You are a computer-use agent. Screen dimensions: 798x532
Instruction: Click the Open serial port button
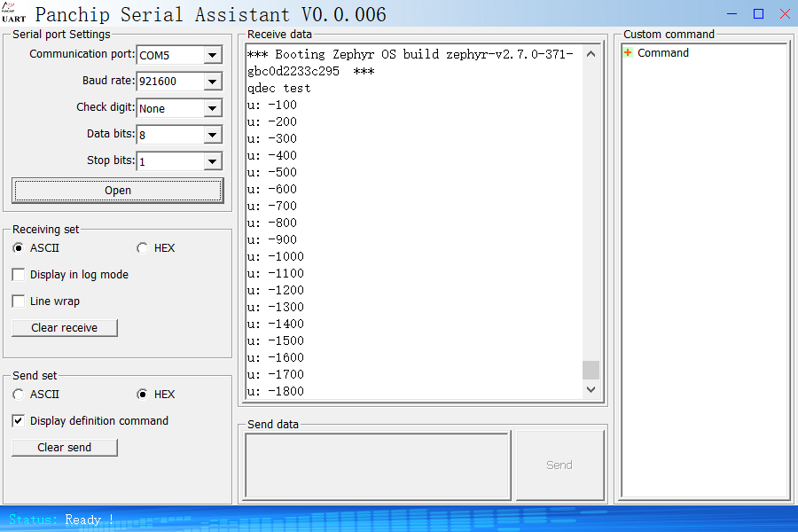(118, 191)
